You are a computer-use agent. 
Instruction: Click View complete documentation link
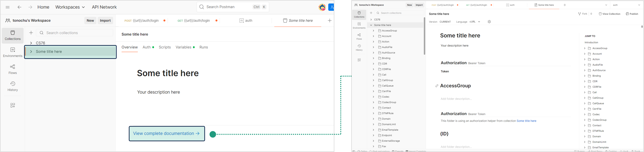167,133
